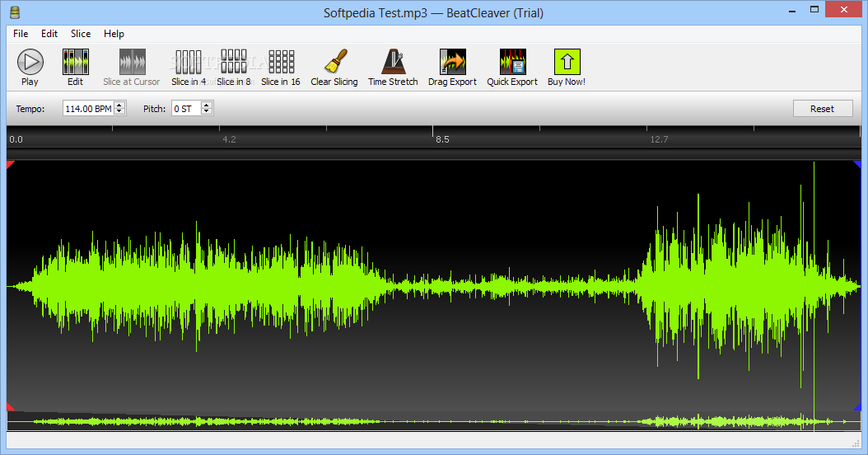Increase Tempo with the up arrow
The width and height of the screenshot is (868, 455).
tap(119, 105)
